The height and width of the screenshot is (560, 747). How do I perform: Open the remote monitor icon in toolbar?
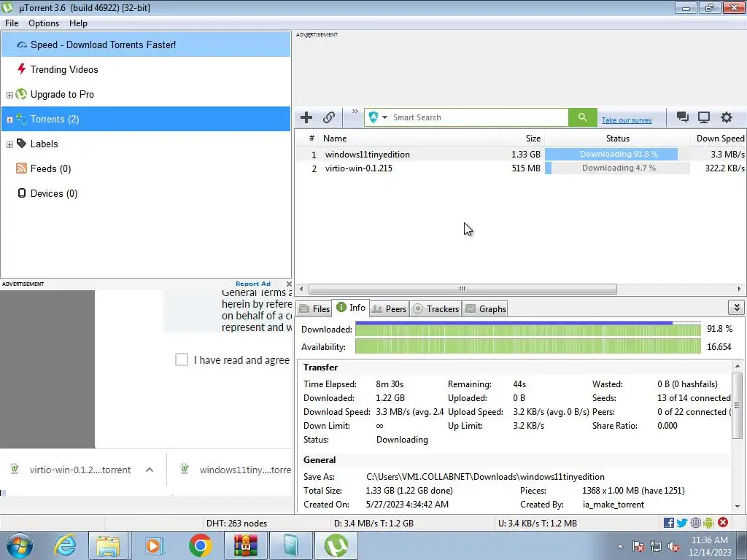(x=704, y=117)
